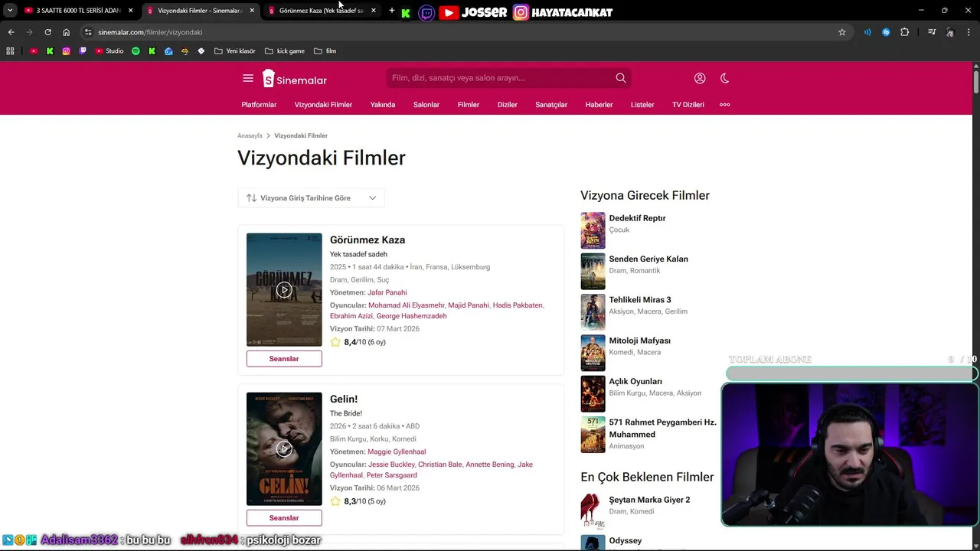980x551 pixels.
Task: Open director Jafar Panahi link
Action: [387, 292]
